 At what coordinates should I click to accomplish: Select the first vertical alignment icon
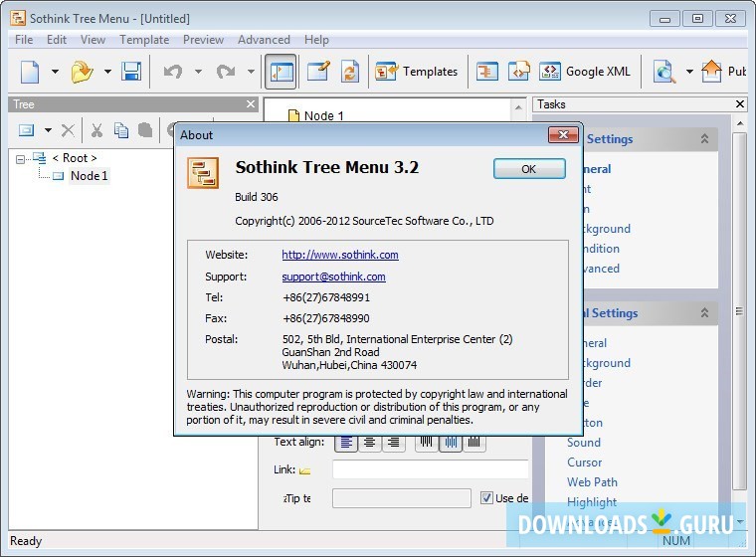[427, 443]
